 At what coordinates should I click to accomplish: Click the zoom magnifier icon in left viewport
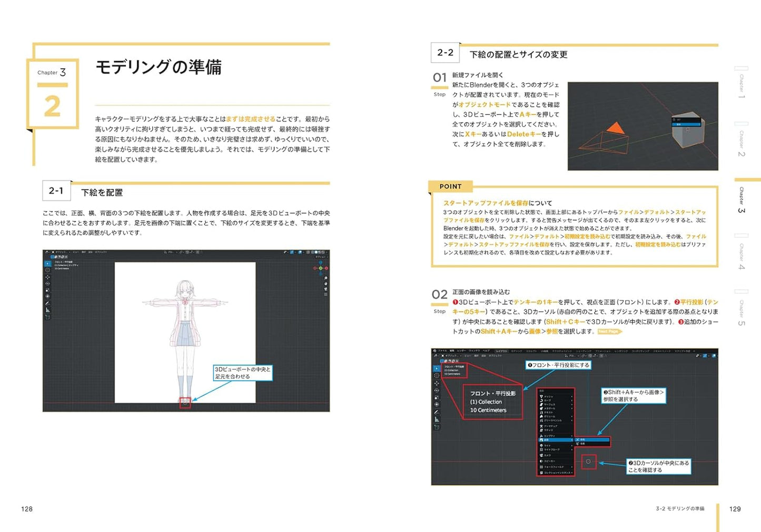(326, 278)
